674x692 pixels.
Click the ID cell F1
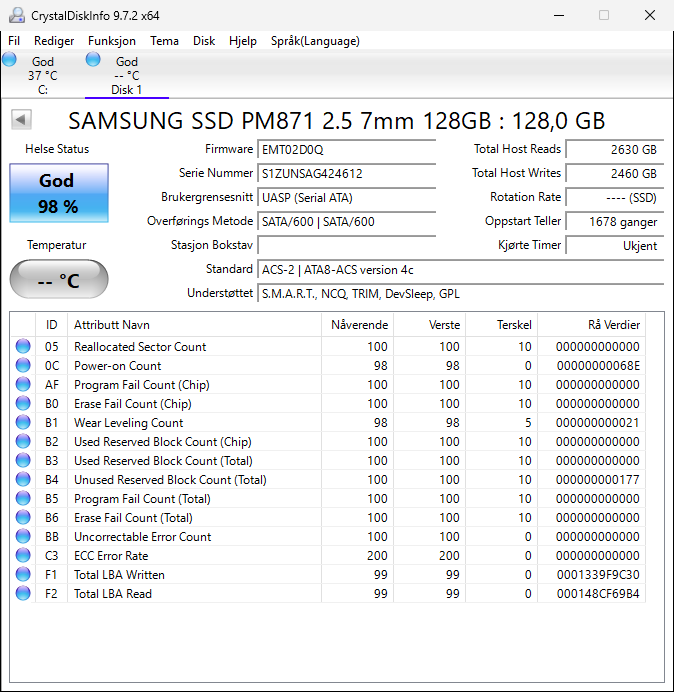pos(51,575)
